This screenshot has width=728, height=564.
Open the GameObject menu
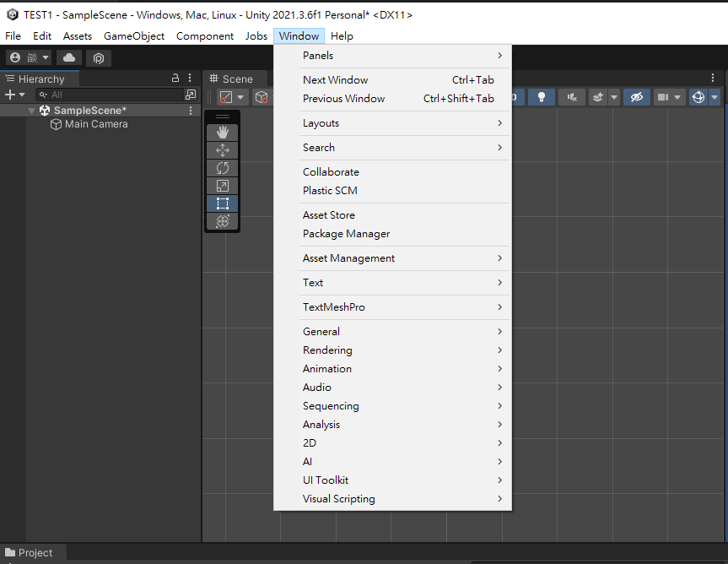coord(134,35)
